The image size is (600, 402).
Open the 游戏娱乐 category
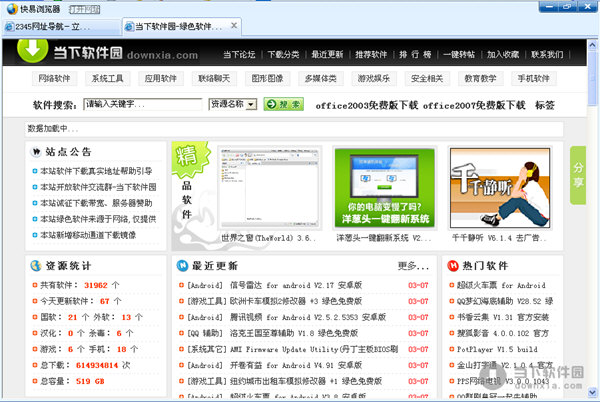tap(374, 78)
